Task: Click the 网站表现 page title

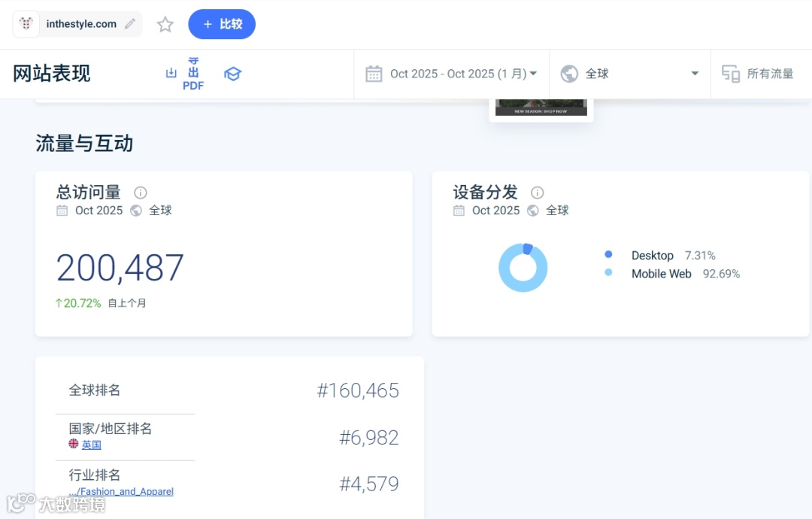Action: coord(52,74)
